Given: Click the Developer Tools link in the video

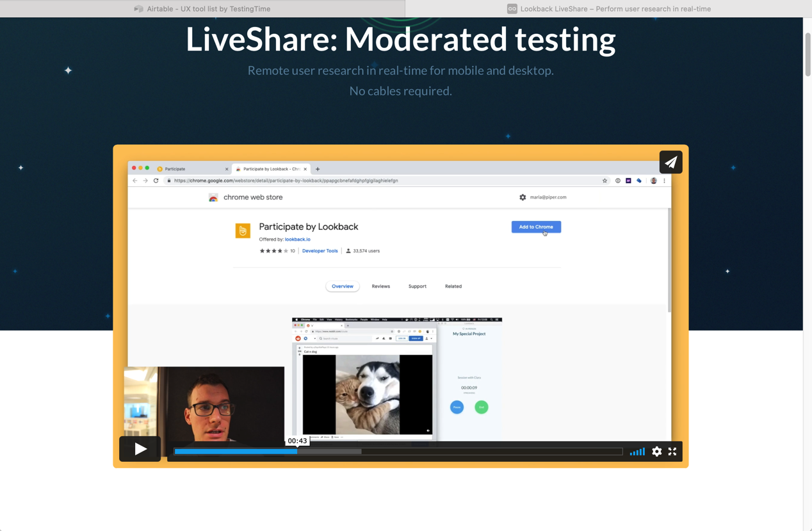Looking at the screenshot, I should [320, 251].
